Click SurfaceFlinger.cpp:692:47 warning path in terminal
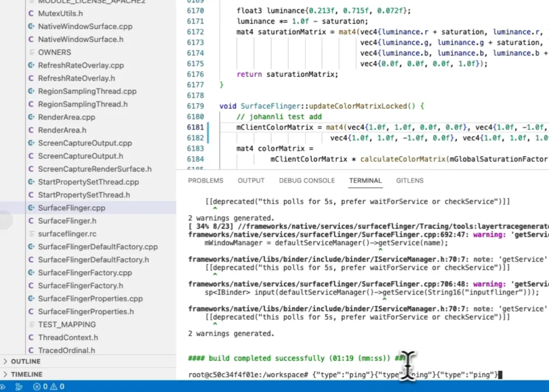The image size is (549, 392). click(x=329, y=235)
